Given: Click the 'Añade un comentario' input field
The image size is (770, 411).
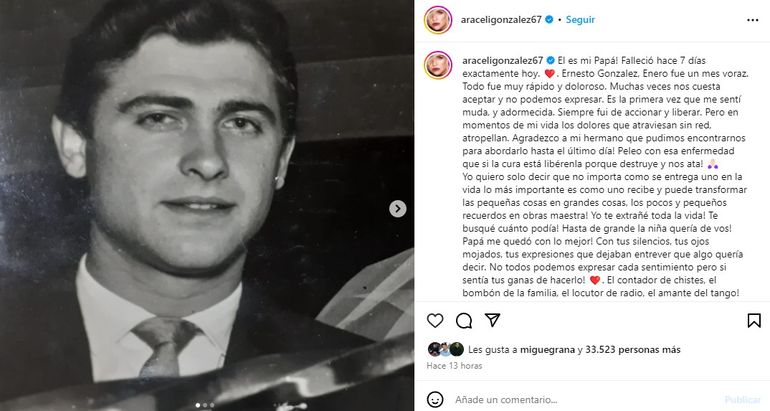Looking at the screenshot, I should coord(580,398).
